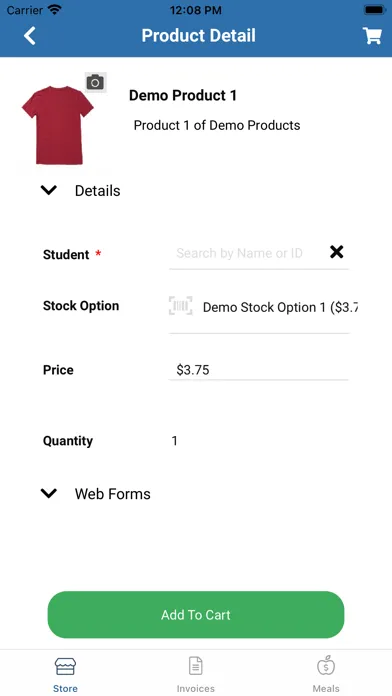392x696 pixels.
Task: Tap the Store storefront icon
Action: point(65,666)
